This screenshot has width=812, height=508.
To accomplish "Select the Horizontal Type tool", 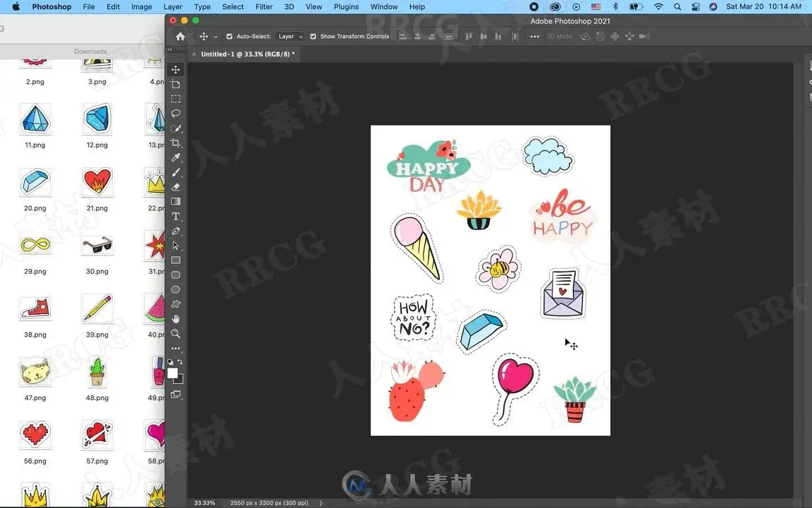I will point(176,216).
